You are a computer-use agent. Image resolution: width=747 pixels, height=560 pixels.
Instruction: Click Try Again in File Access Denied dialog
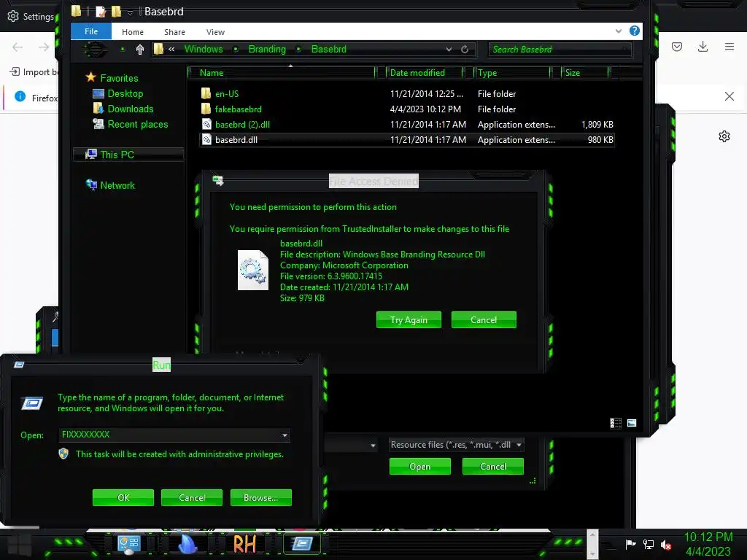pyautogui.click(x=409, y=320)
